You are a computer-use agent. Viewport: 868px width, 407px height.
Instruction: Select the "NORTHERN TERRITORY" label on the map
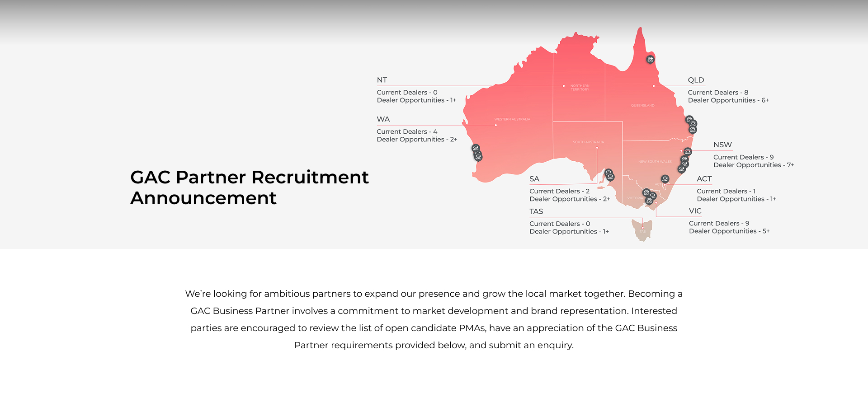580,88
